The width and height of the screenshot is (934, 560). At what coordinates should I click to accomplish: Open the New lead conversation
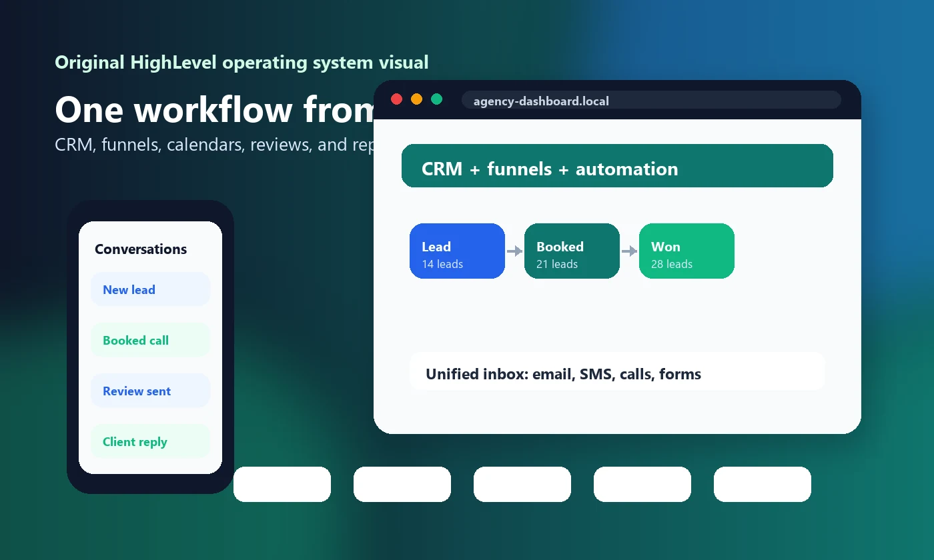(150, 289)
